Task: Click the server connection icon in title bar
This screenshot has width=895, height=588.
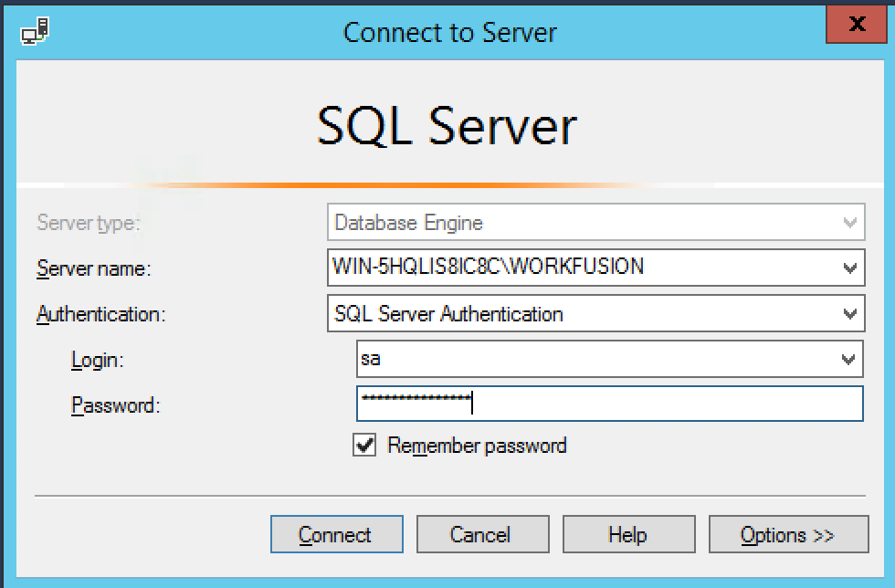Action: pyautogui.click(x=35, y=31)
